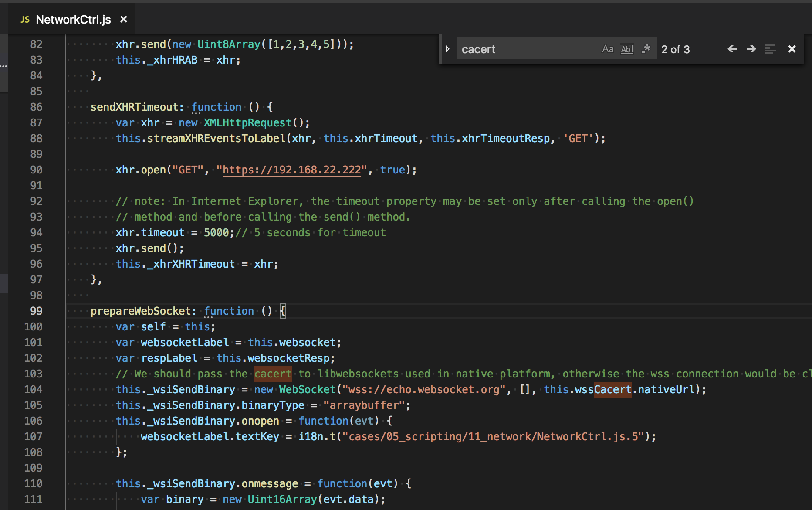
Task: Click inside the search box containing cacert
Action: pyautogui.click(x=523, y=49)
